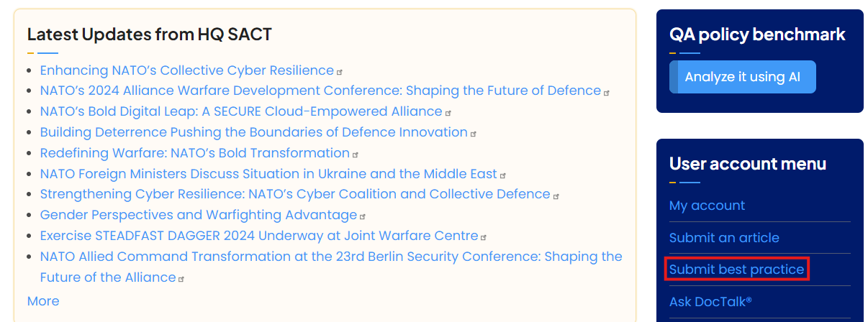Image resolution: width=868 pixels, height=322 pixels.
Task: Click external icon beside Alliance Warfare Development Conference link
Action: (x=607, y=93)
